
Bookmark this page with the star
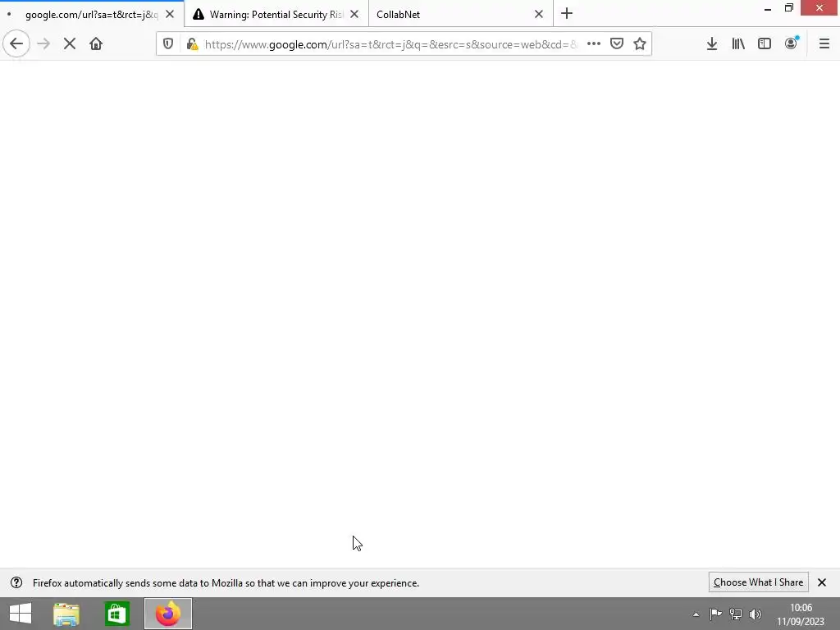tap(640, 44)
